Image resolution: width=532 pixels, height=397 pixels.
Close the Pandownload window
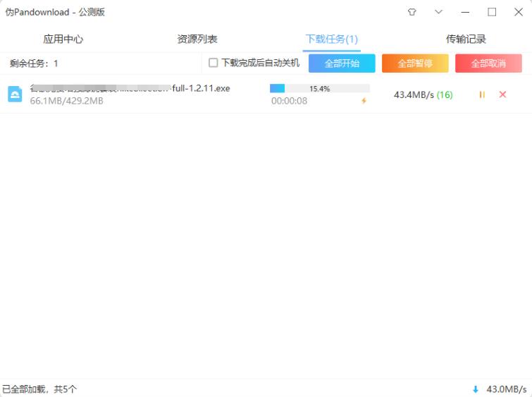[x=519, y=12]
